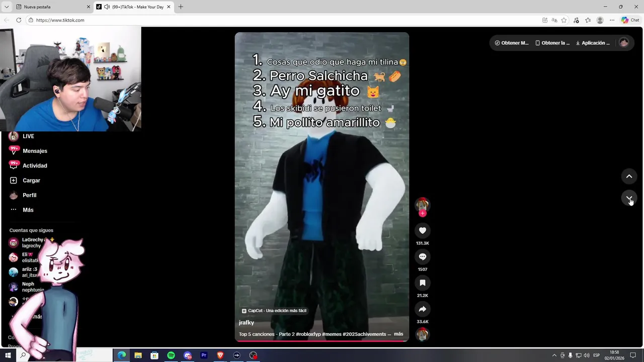Open the notification center in taskbar
644x362 pixels.
(633, 355)
